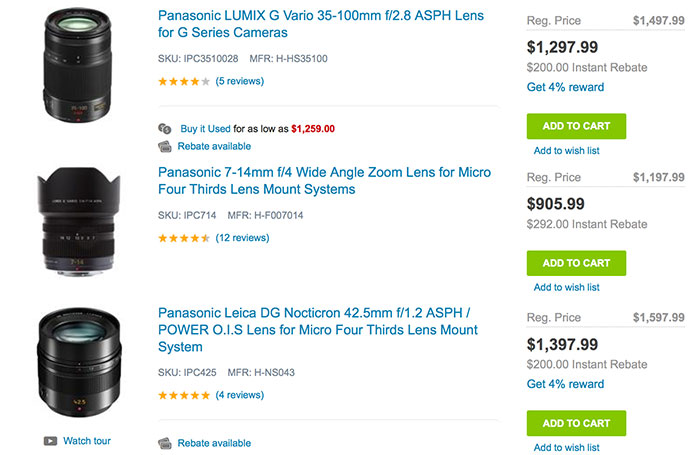Click the 35-100mm lens star rating

coord(184,81)
